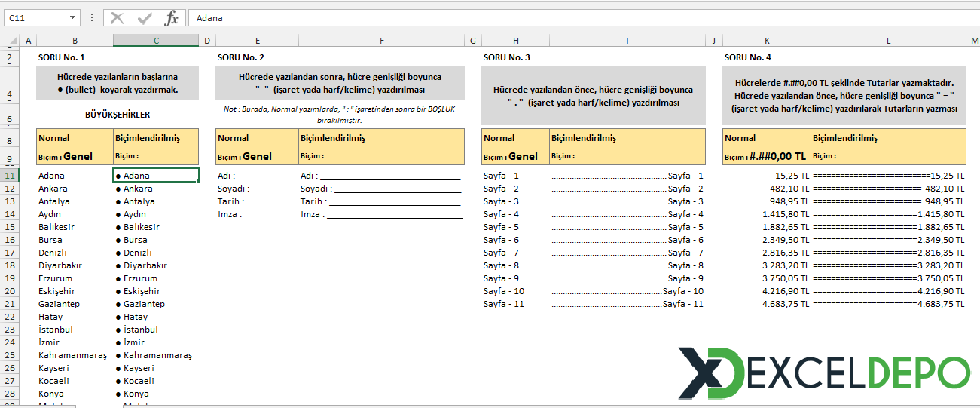Select '● Konya' formatted cell
The height and width of the screenshot is (408, 980).
[x=156, y=394]
